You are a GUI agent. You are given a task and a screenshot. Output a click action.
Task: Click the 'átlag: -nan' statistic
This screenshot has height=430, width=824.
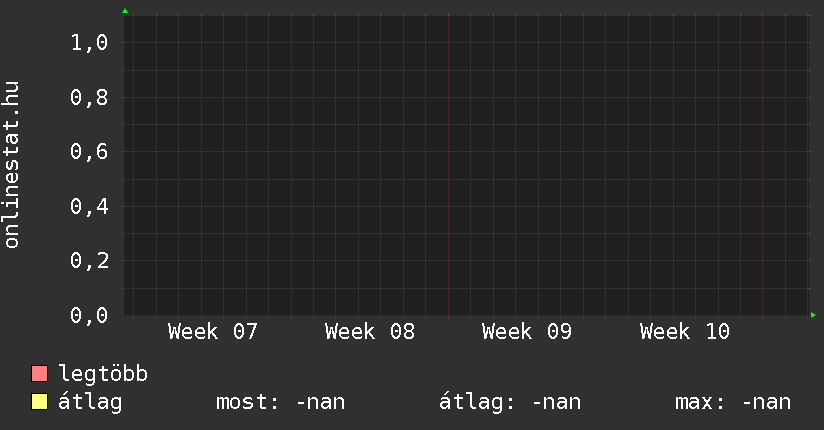click(510, 403)
